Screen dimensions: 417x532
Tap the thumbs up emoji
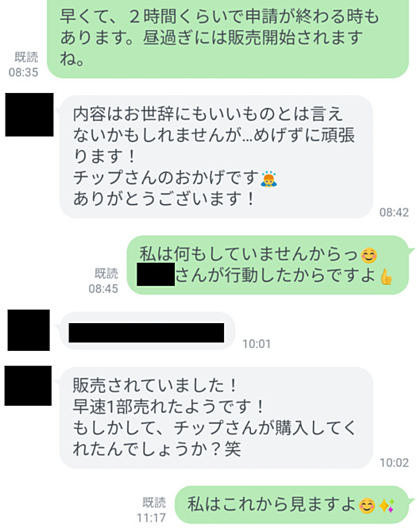click(386, 276)
